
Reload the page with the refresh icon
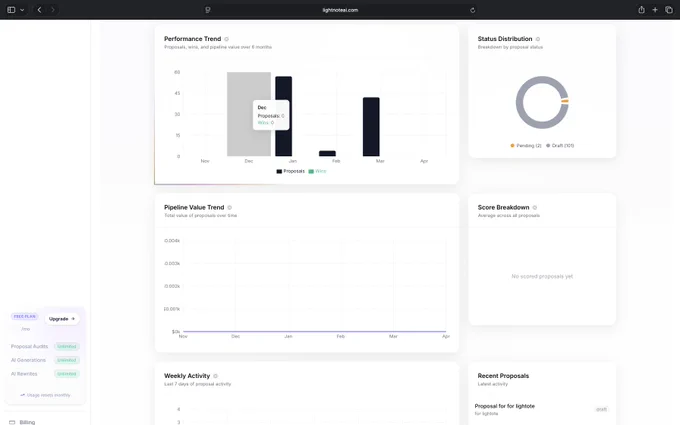pyautogui.click(x=472, y=10)
